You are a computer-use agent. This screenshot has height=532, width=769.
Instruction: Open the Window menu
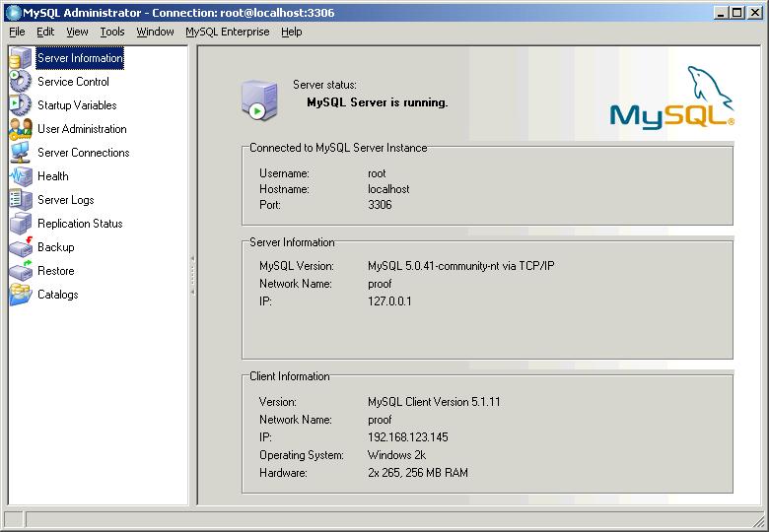155,32
